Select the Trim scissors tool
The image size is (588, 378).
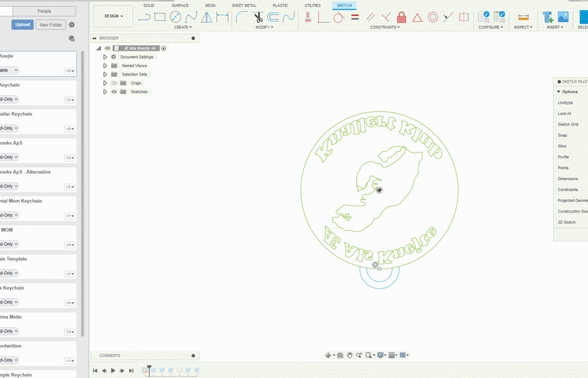coord(258,17)
